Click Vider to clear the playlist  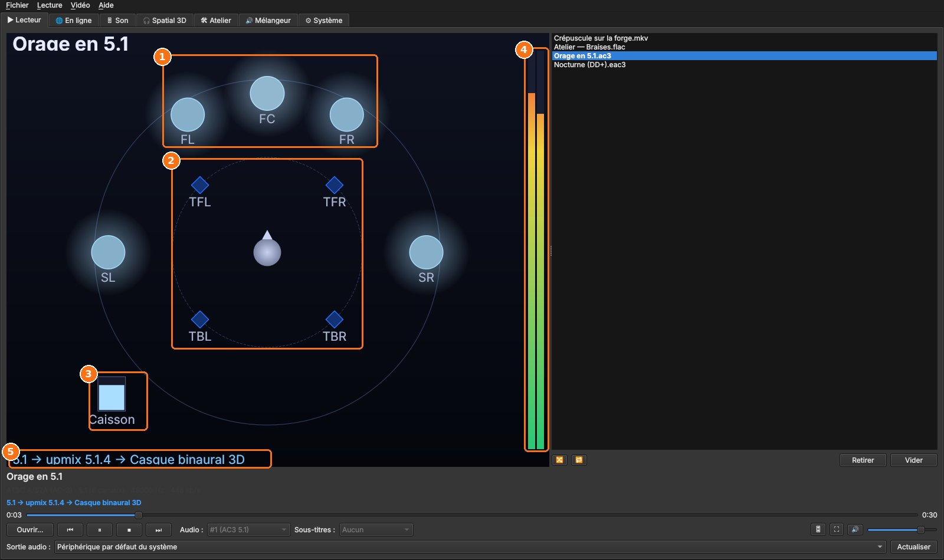coord(914,460)
